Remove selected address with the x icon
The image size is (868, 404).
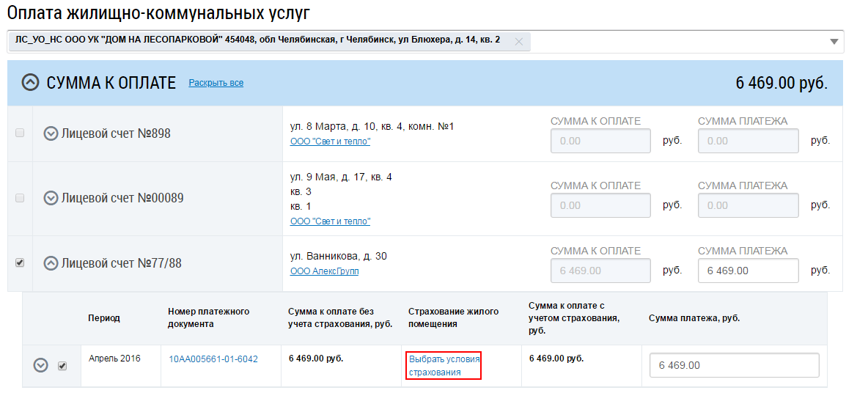click(x=519, y=42)
